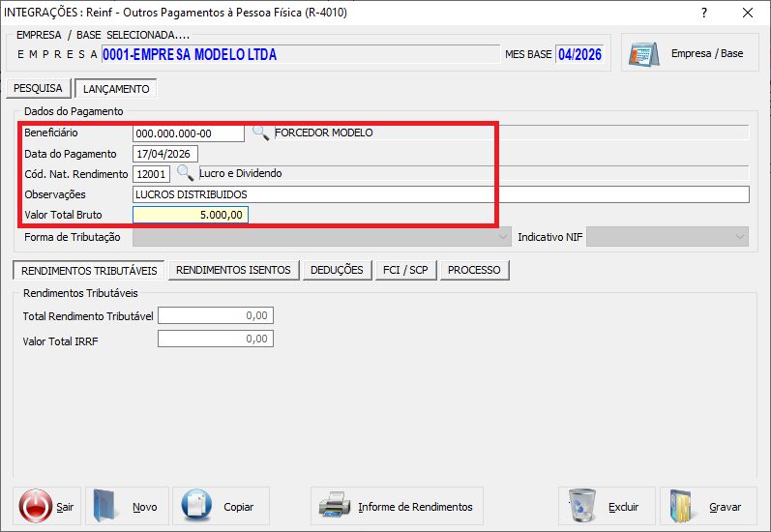Click the Data do Pagamento field
The height and width of the screenshot is (532, 771).
165,154
